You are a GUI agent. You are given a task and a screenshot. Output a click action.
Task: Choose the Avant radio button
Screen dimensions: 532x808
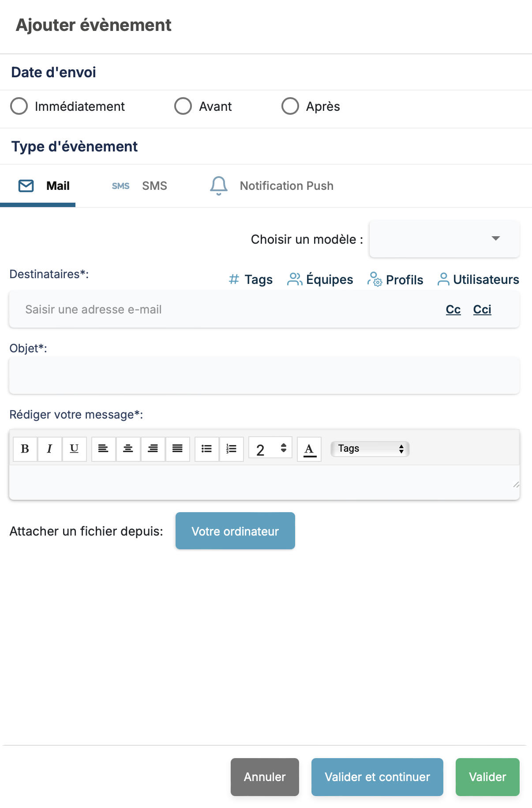coord(183,106)
